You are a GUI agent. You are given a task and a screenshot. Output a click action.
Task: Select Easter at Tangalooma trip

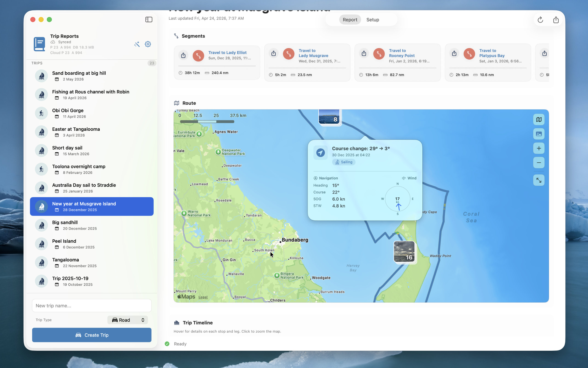(x=92, y=132)
